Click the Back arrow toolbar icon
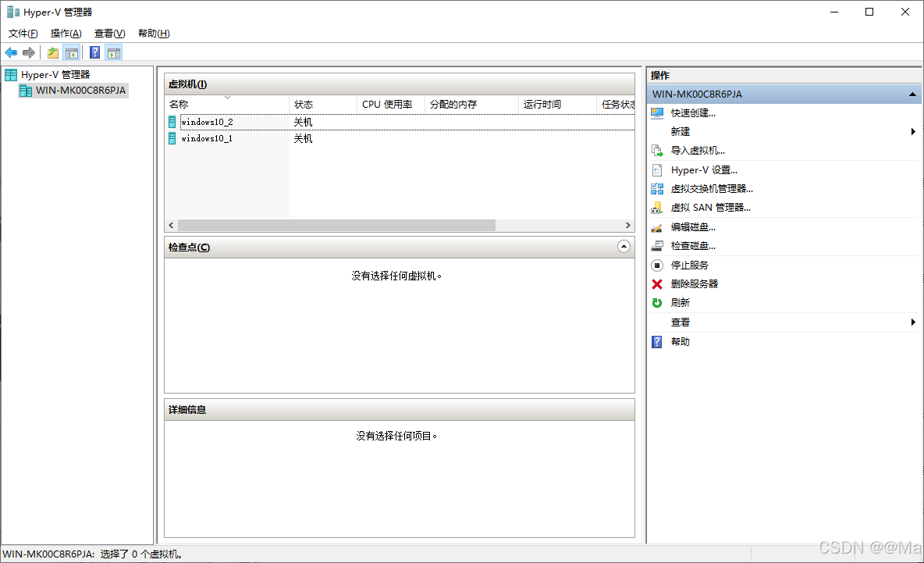 11,53
